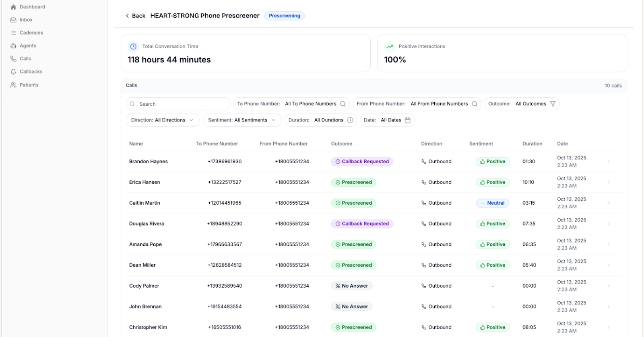This screenshot has height=337, width=644.
Task: Expand the Sentiment filter dropdown
Action: coord(242,120)
